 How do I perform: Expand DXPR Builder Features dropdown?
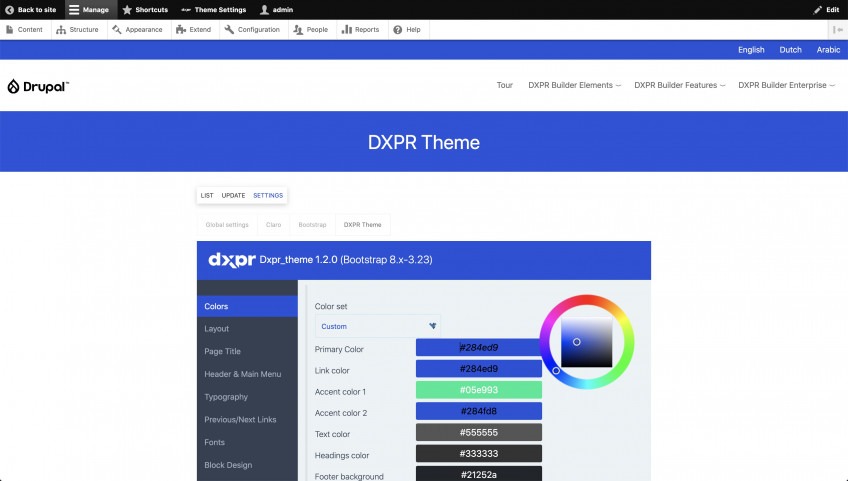point(680,85)
